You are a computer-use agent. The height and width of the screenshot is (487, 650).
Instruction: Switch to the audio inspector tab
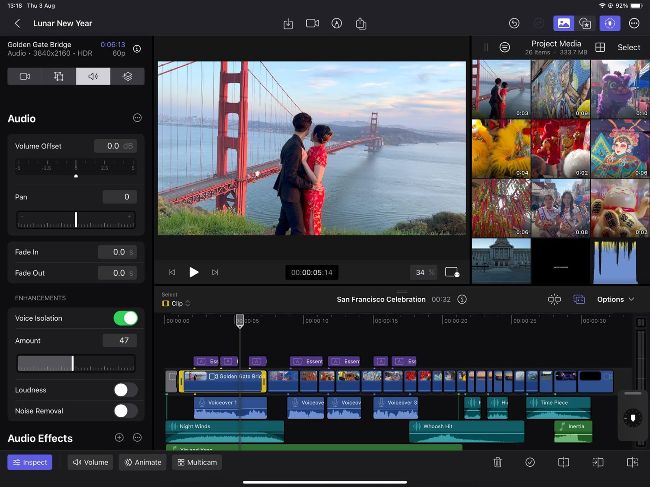[93, 76]
